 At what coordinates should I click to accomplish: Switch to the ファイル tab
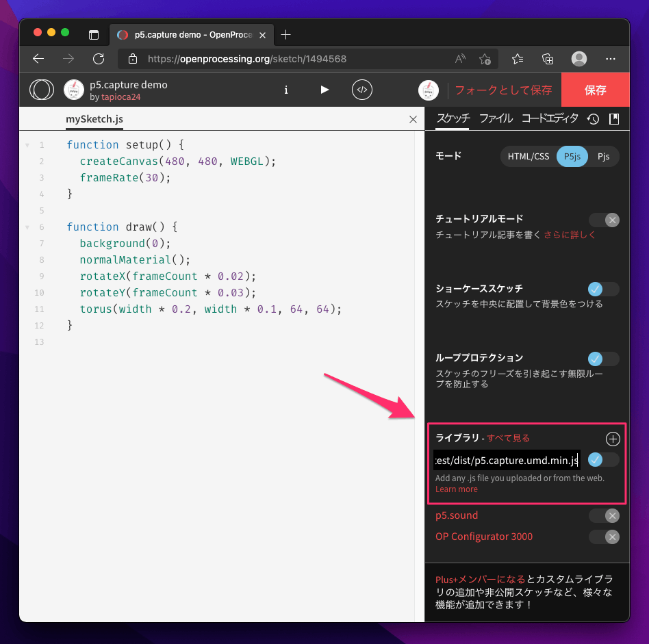(496, 118)
